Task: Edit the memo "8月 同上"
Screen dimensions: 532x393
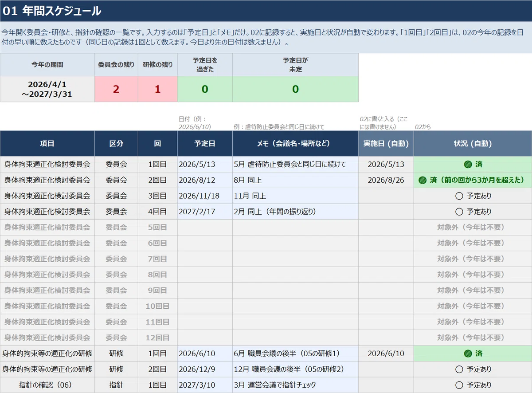Action: (295, 180)
